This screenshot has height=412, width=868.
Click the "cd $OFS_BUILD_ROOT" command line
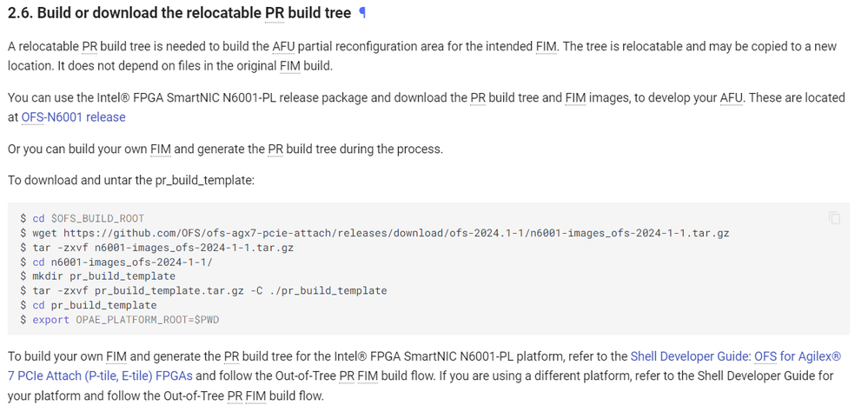click(x=88, y=218)
